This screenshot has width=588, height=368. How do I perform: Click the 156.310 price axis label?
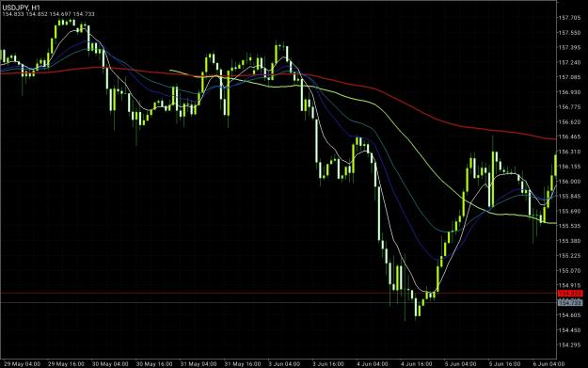[x=569, y=152]
